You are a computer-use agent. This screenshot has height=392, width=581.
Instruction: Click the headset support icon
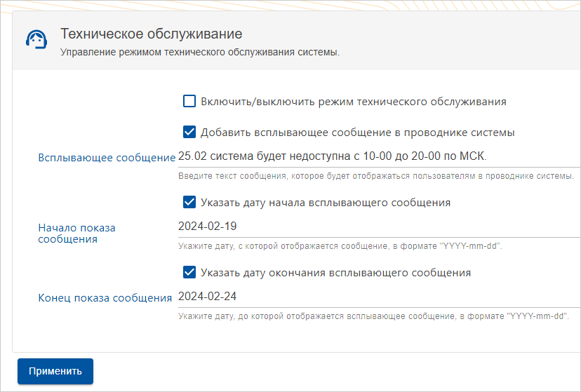36,40
